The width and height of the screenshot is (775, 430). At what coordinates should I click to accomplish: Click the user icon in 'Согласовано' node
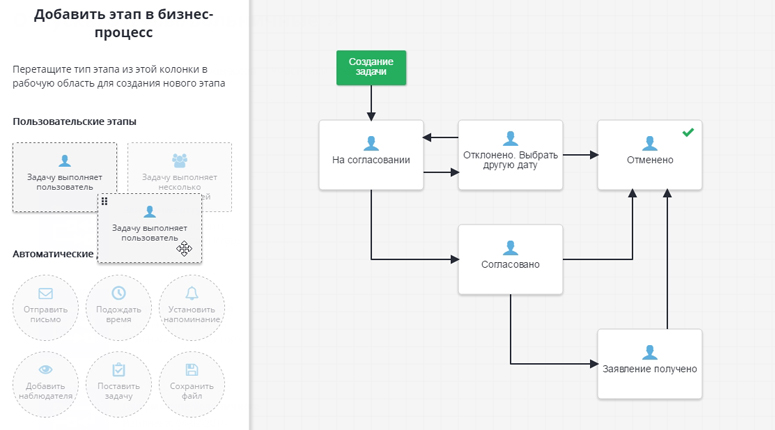[x=511, y=248]
